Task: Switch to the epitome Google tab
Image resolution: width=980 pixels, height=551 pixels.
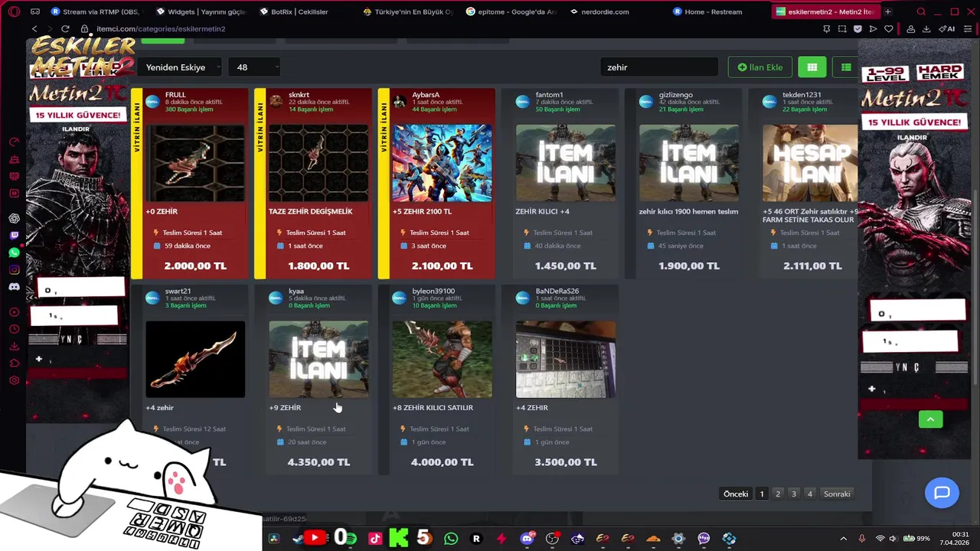Action: click(511, 11)
